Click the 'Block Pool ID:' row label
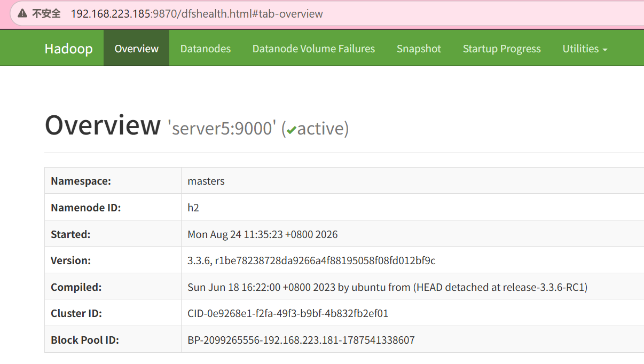 click(85, 340)
